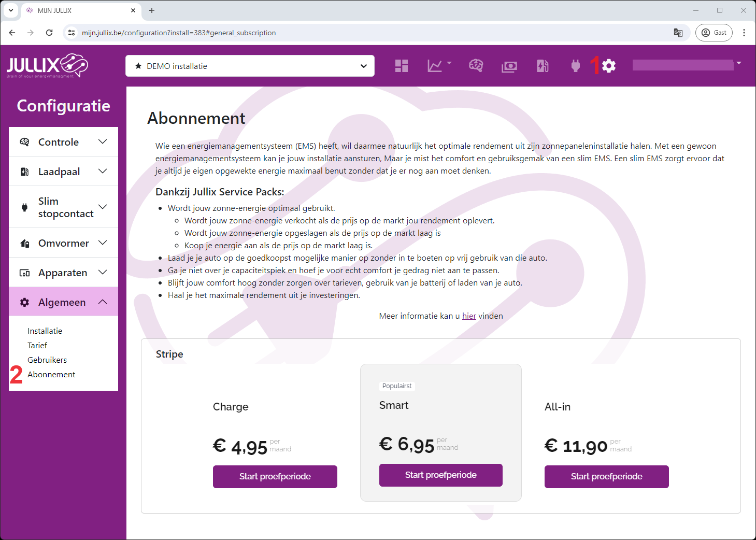Viewport: 756px width, 540px height.
Task: Expand the Omvormer section
Action: tap(63, 243)
